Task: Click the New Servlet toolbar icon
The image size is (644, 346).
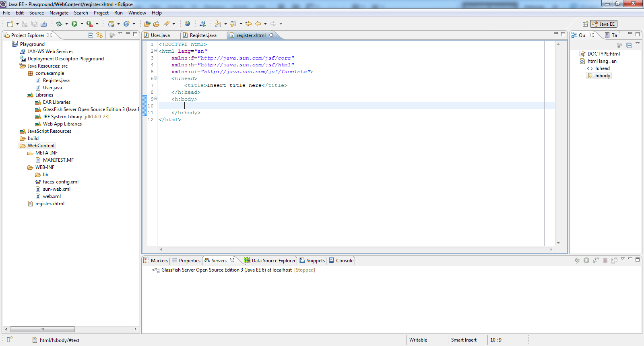Action: coord(126,24)
